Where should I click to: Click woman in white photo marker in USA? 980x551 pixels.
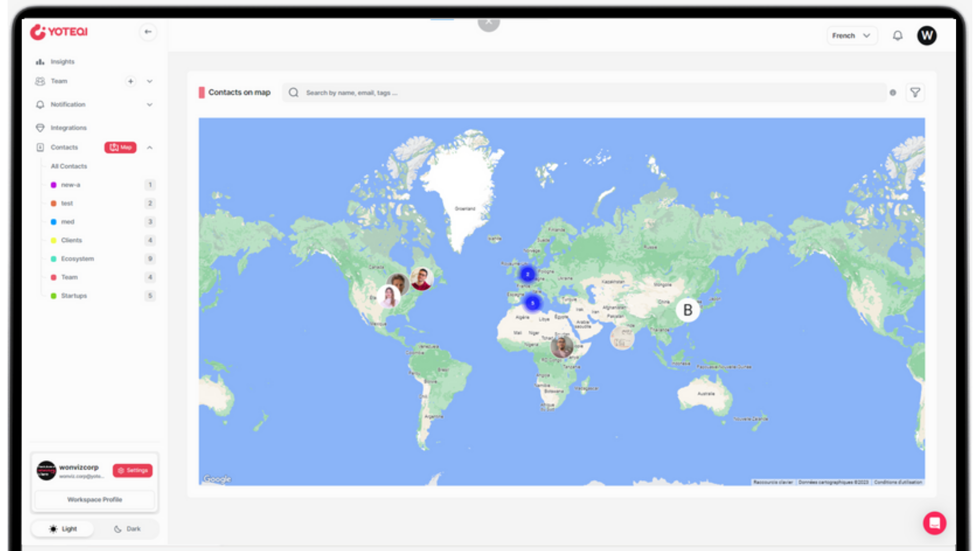[x=389, y=296]
